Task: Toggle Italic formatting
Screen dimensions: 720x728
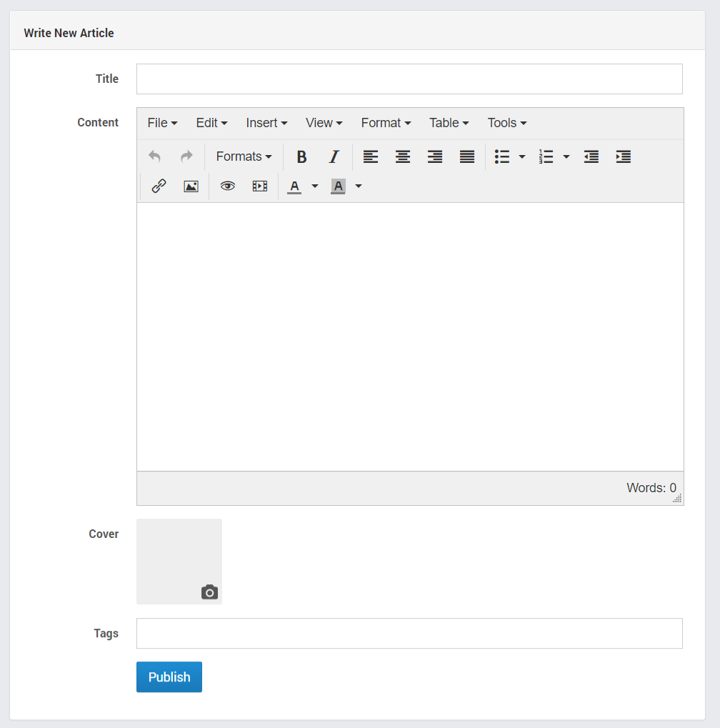Action: click(334, 156)
